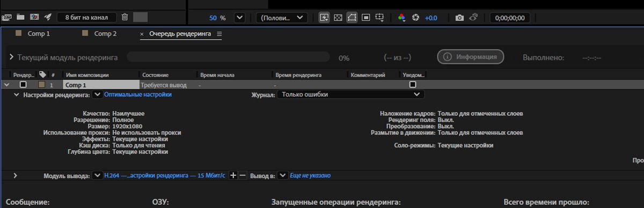Viewport: 644px width, 208px height.
Task: Expand Текущий модуль рендеринга section
Action: [12, 57]
